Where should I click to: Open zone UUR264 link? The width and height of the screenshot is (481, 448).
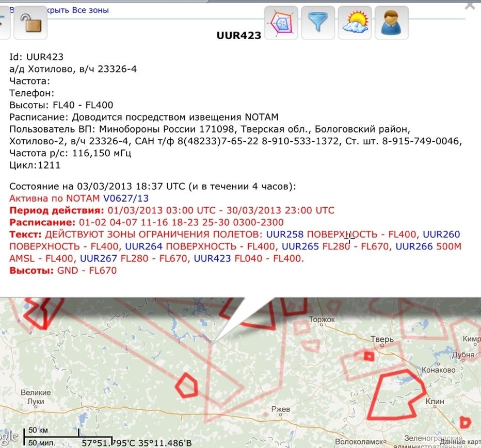coord(143,246)
